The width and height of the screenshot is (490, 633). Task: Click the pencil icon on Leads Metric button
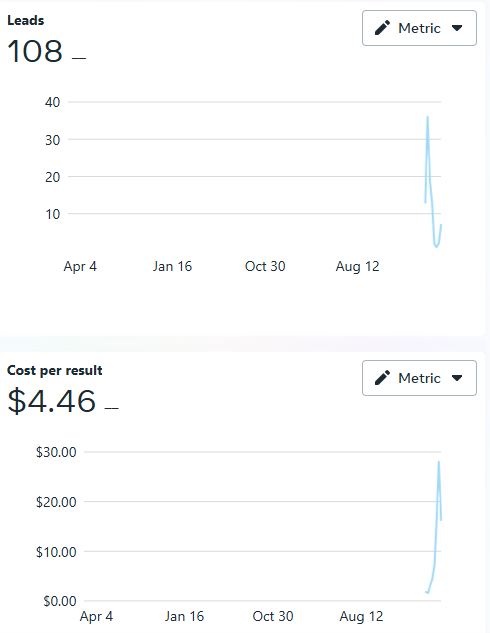tap(382, 28)
